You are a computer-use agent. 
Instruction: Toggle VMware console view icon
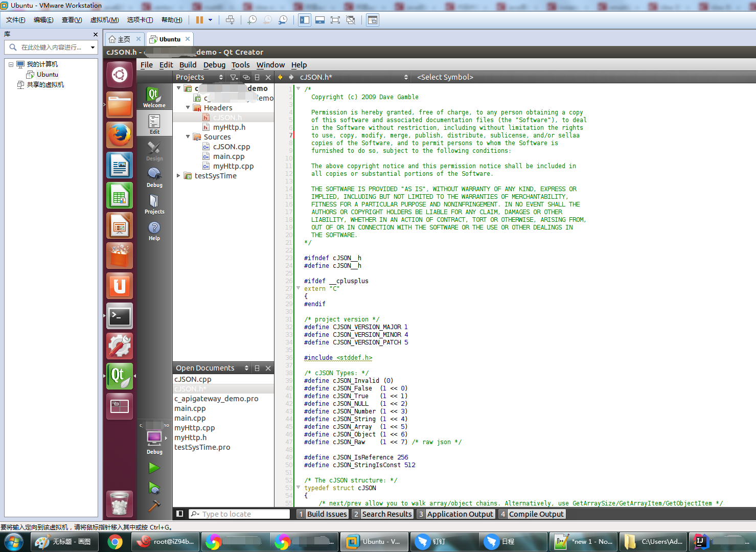coord(373,20)
